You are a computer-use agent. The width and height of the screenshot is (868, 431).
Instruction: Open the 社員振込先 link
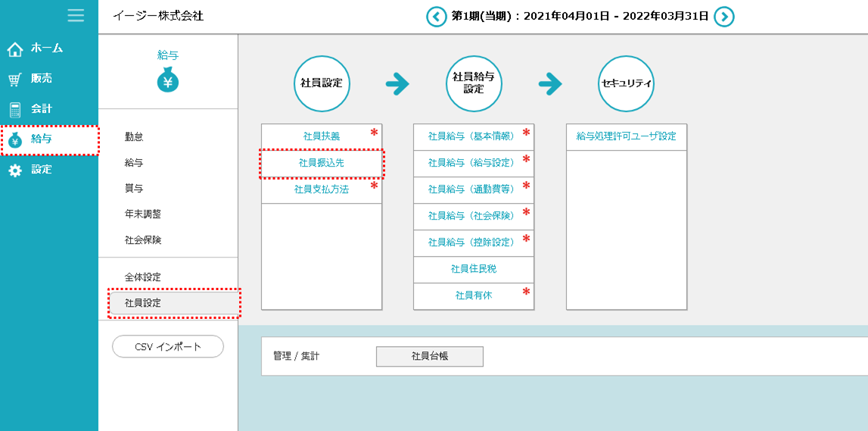(x=322, y=163)
